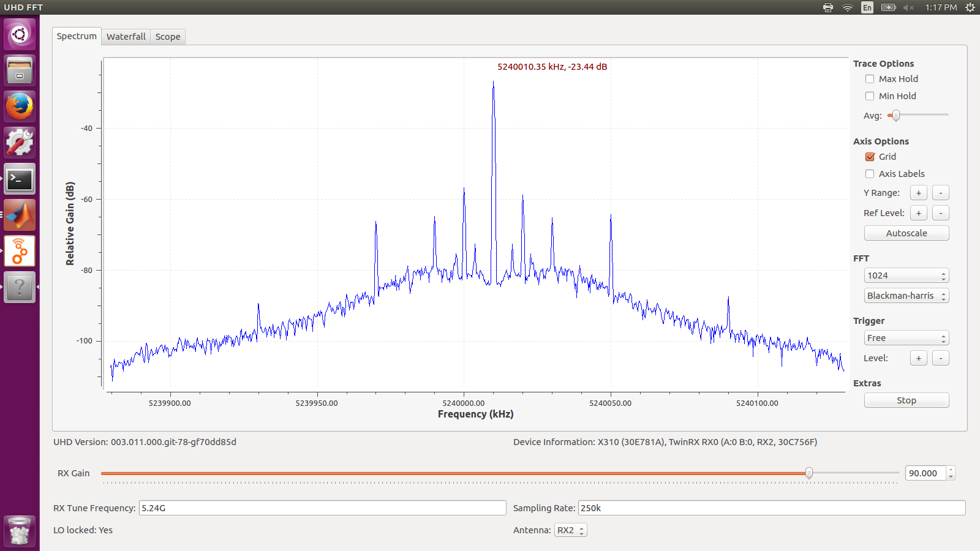Uncheck the Grid checkbox
The image size is (980, 551).
click(x=870, y=157)
